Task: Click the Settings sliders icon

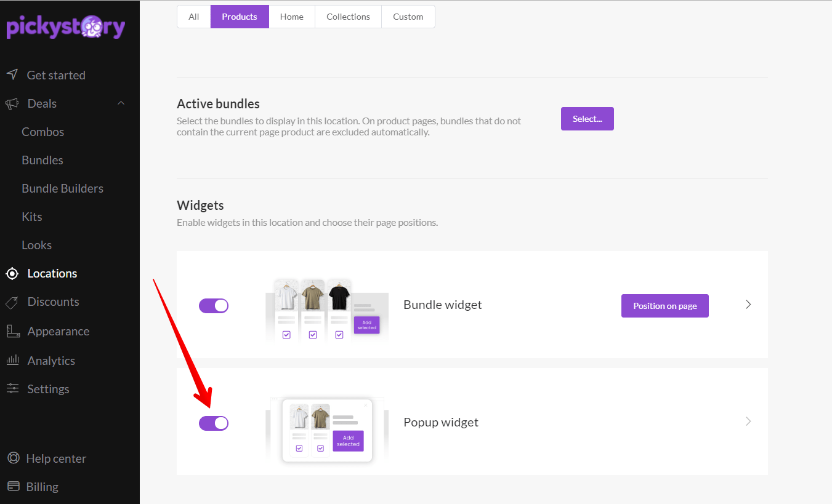Action: click(12, 389)
